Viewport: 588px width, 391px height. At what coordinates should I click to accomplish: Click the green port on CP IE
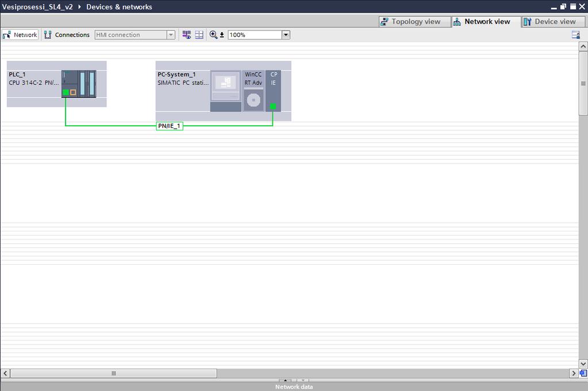point(273,106)
